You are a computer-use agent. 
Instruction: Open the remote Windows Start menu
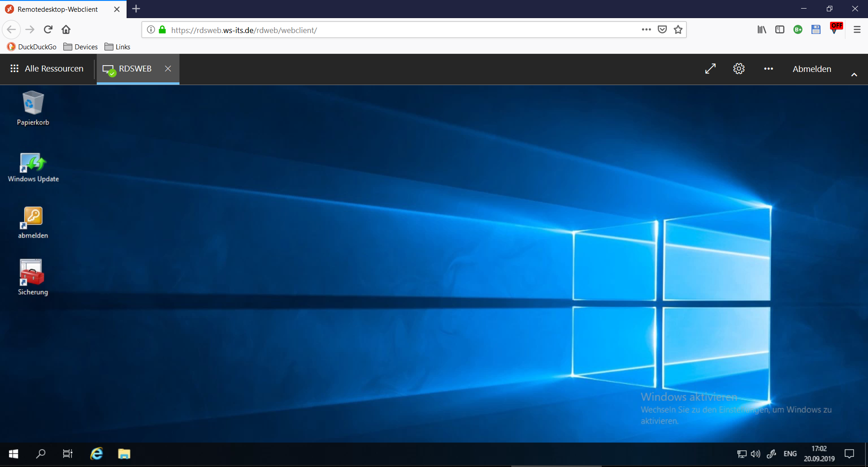coord(14,453)
